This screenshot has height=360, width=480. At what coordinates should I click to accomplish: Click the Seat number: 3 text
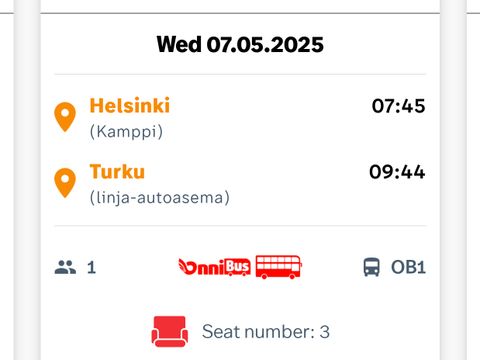[266, 332]
